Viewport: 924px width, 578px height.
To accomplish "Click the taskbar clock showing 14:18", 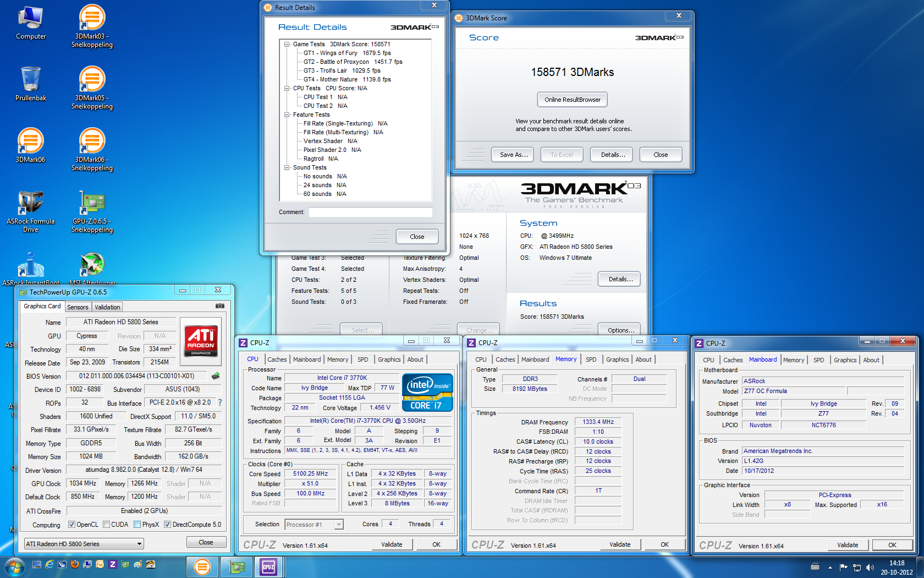I will point(897,568).
